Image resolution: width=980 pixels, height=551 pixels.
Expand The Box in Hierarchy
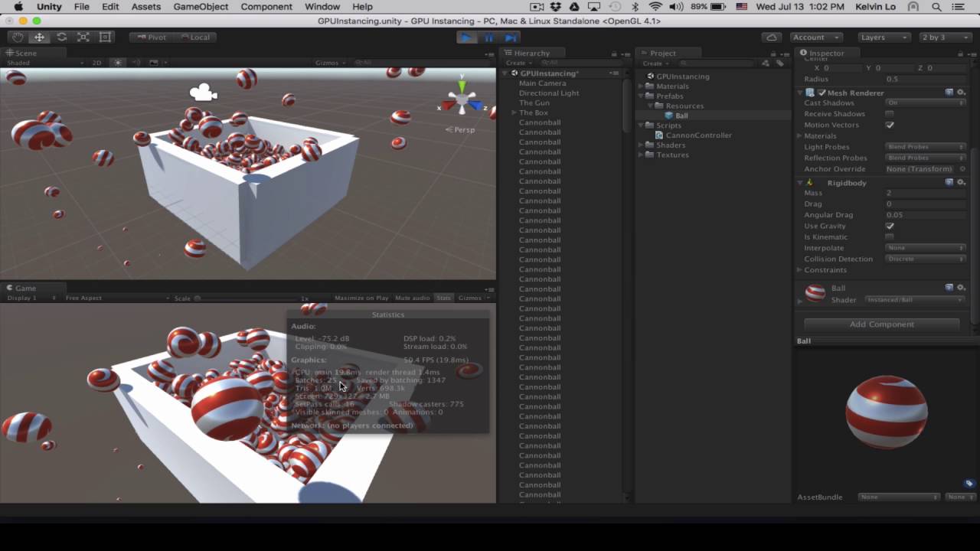pos(514,112)
